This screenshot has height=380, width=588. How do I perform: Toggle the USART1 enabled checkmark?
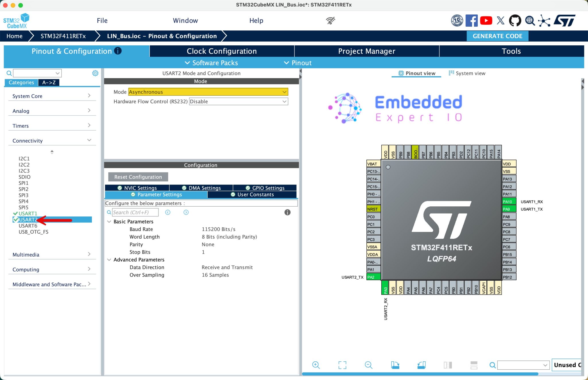tap(15, 213)
